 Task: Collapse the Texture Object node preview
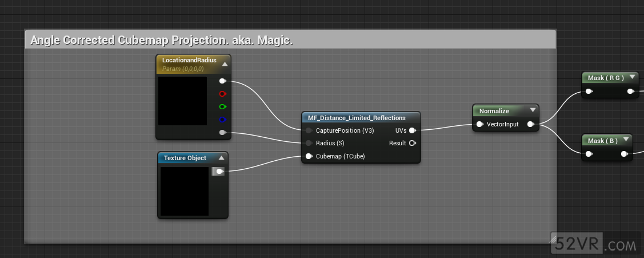click(221, 158)
